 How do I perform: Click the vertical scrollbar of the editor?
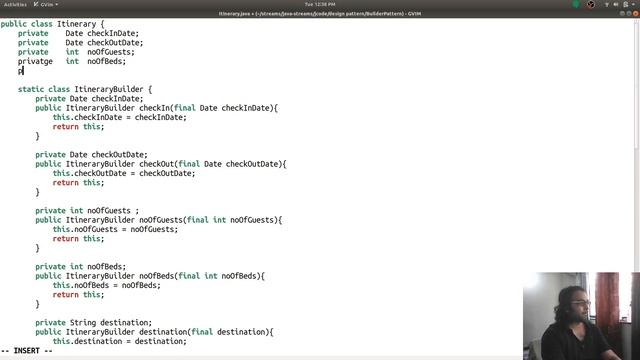pyautogui.click(x=637, y=86)
